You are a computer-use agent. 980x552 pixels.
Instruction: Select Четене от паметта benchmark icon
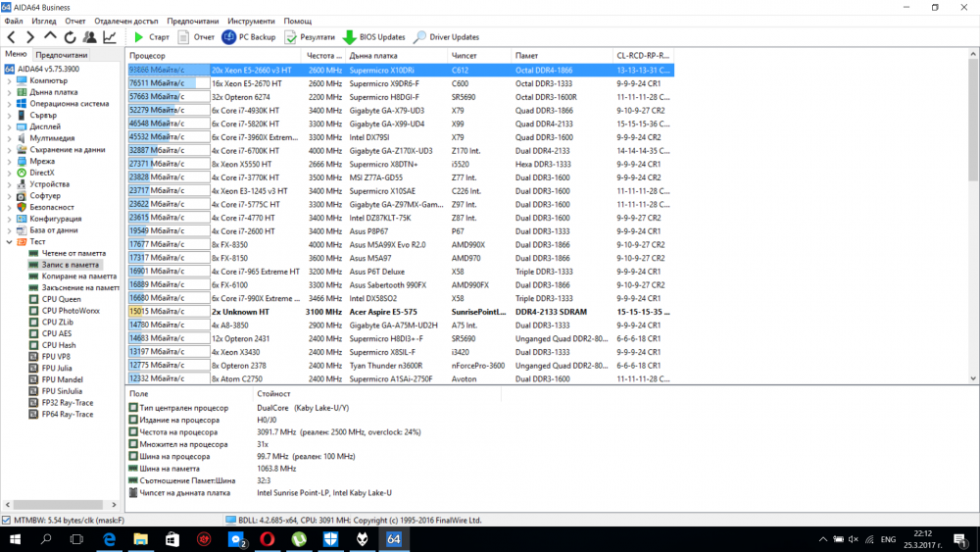[x=33, y=253]
